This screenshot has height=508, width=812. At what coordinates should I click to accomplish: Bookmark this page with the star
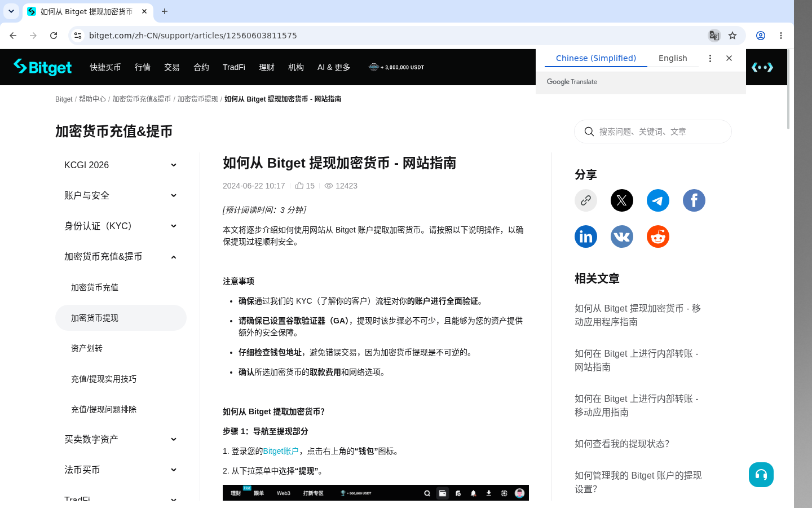(732, 36)
